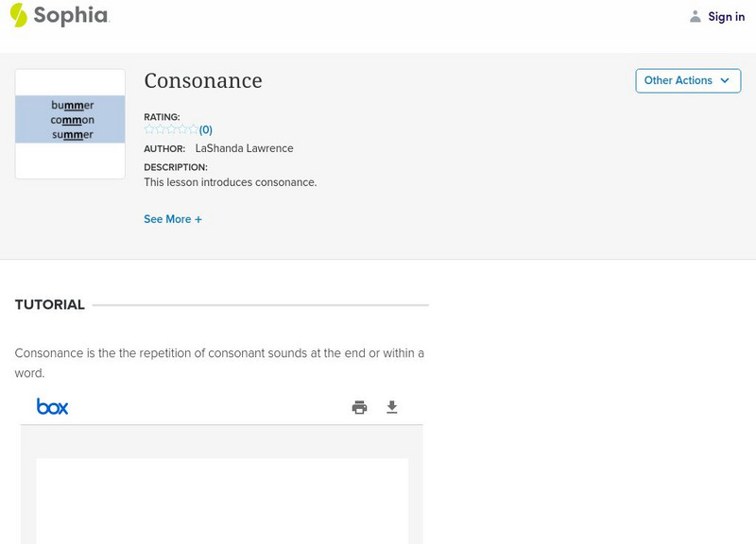Open the Other Actions dropdown
This screenshot has height=544, width=756.
(x=687, y=81)
